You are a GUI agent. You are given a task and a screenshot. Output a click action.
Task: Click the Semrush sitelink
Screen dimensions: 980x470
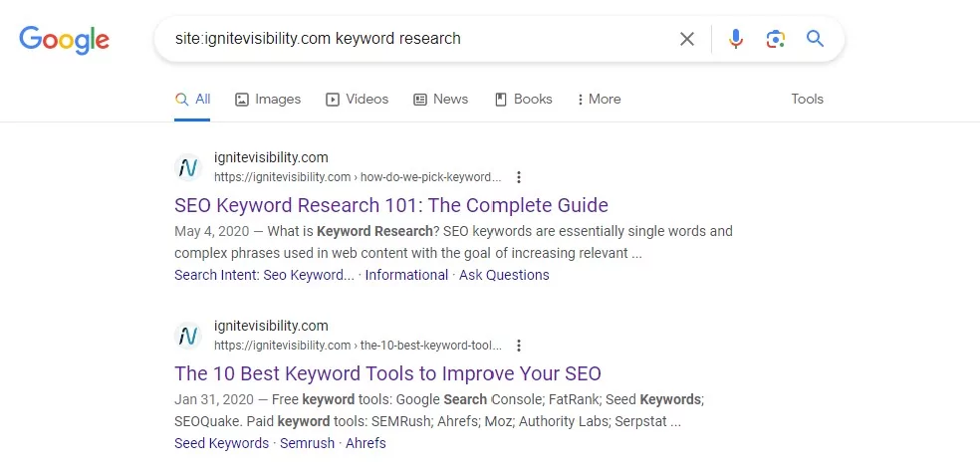308,443
